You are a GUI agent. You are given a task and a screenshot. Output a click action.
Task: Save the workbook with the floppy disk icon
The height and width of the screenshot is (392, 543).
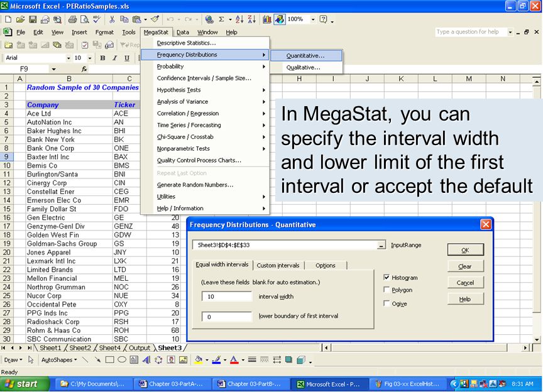(x=33, y=19)
